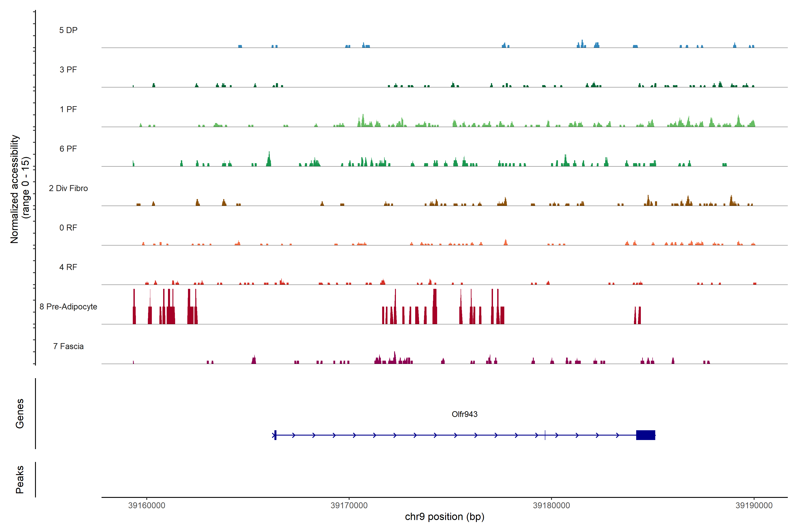Screen dimensions: 798x532
Task: Click the 5 DP track label
Action: 68,30
